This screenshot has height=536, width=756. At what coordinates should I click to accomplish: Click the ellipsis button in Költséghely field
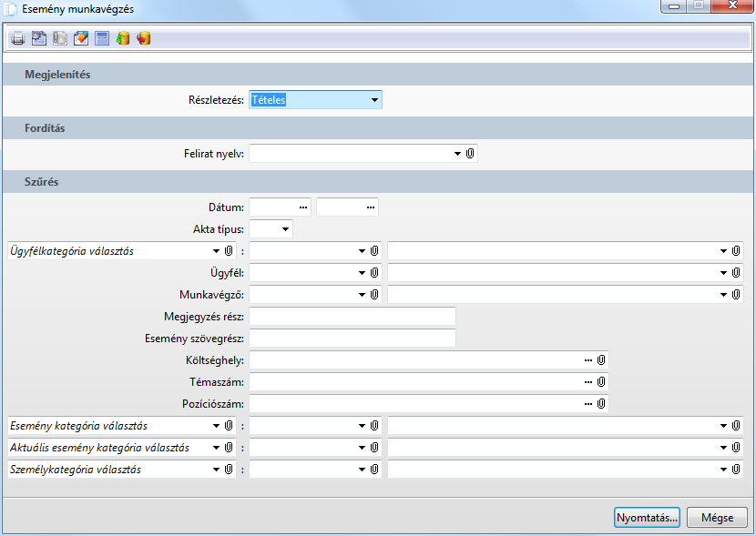click(588, 360)
